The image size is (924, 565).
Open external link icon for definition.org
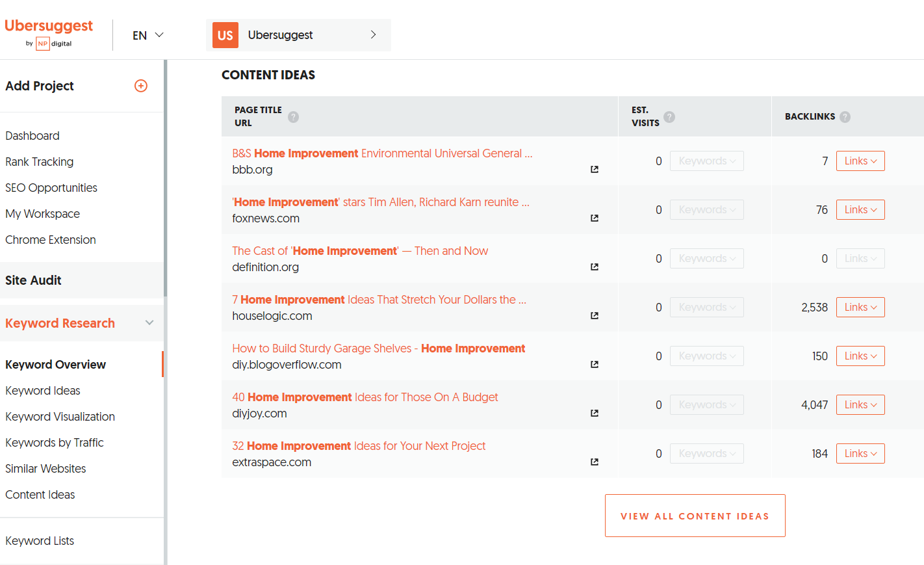pos(594,267)
